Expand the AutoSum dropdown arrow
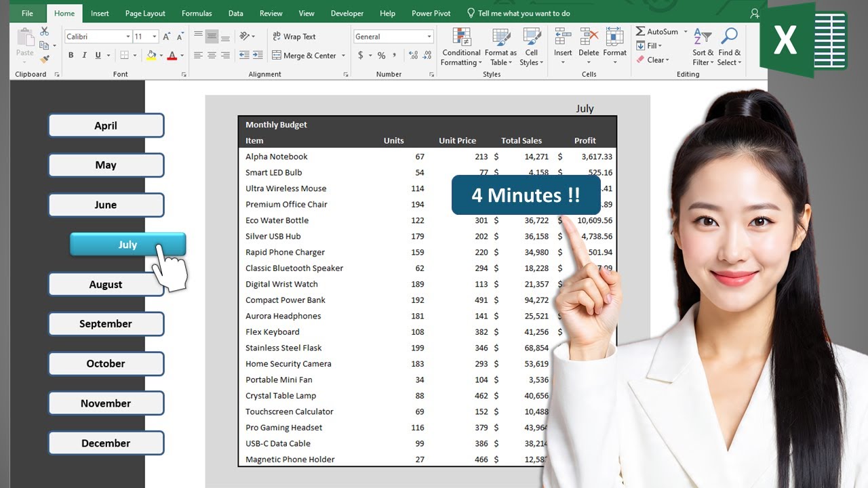Image resolution: width=868 pixels, height=488 pixels. pos(685,32)
